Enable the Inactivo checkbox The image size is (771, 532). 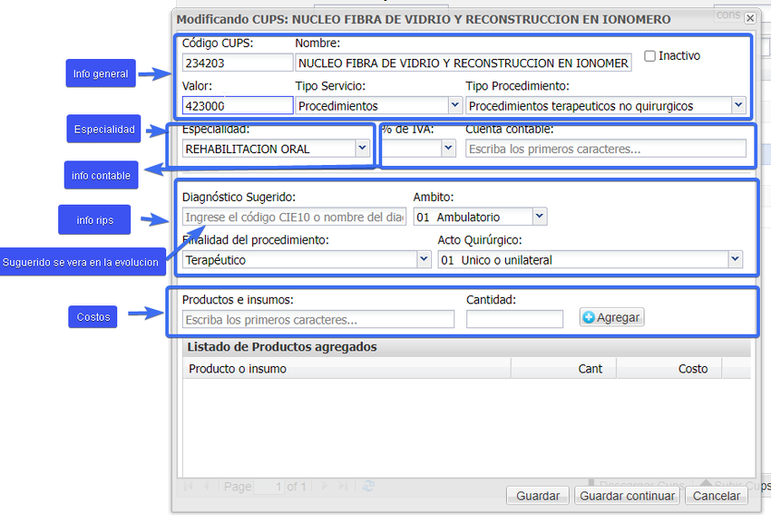(650, 56)
